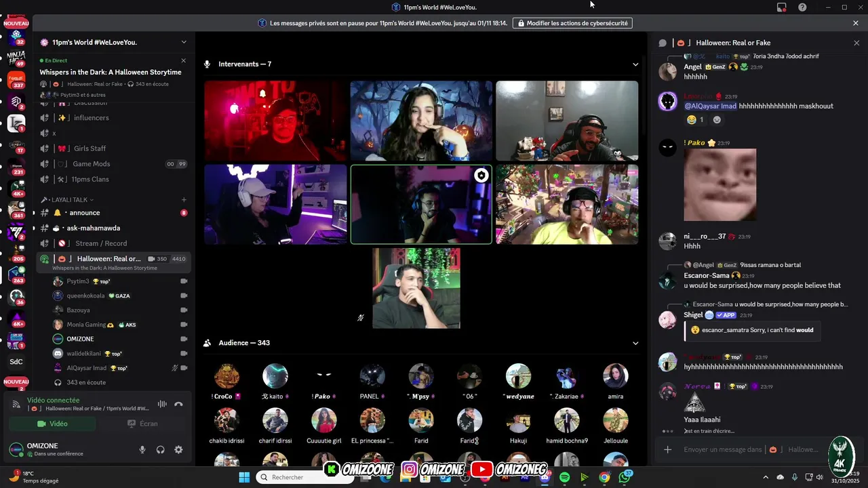Screen dimensions: 868x488
Task: Open audience member CroCo avatar
Action: 226,376
